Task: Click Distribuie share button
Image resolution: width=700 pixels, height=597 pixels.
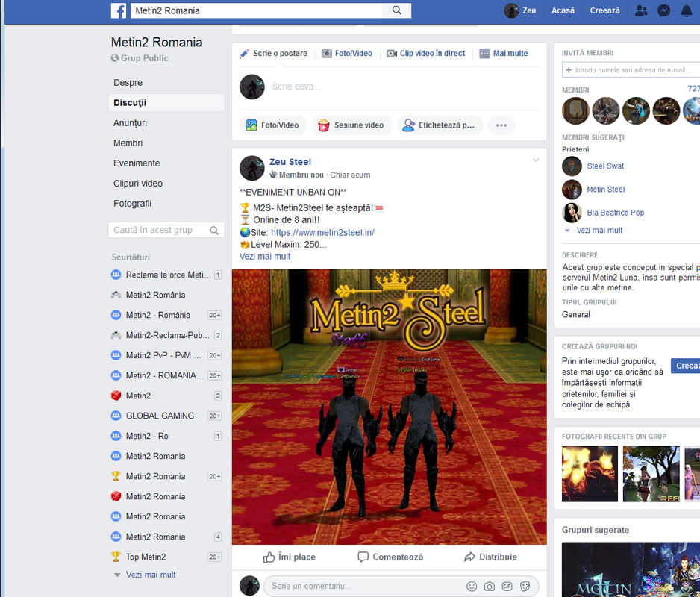Action: [x=490, y=557]
